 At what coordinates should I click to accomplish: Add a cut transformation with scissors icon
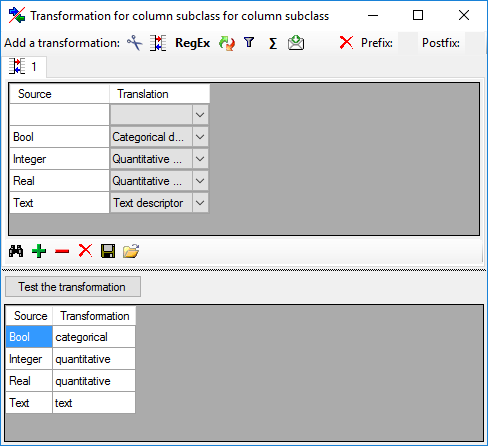pyautogui.click(x=135, y=43)
